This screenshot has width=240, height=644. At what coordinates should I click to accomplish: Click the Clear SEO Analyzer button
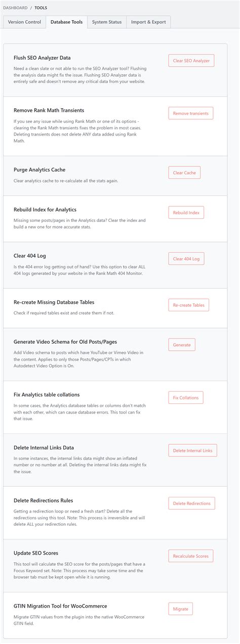point(191,61)
